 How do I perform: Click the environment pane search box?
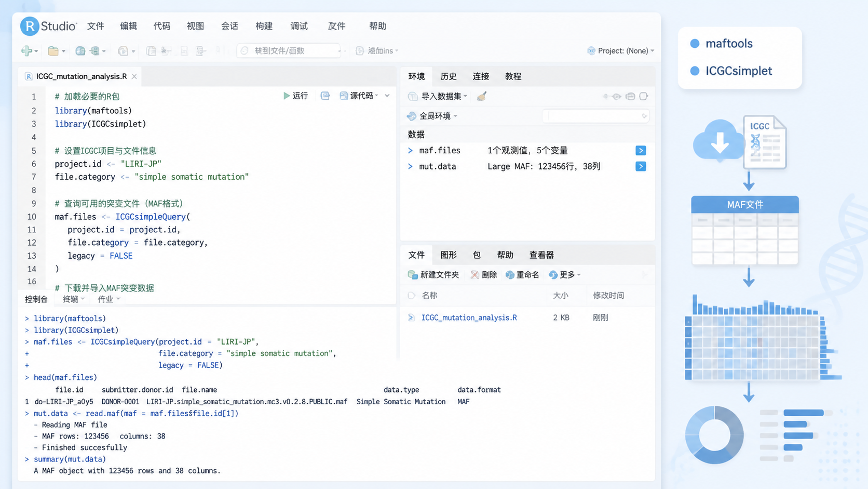click(x=596, y=116)
